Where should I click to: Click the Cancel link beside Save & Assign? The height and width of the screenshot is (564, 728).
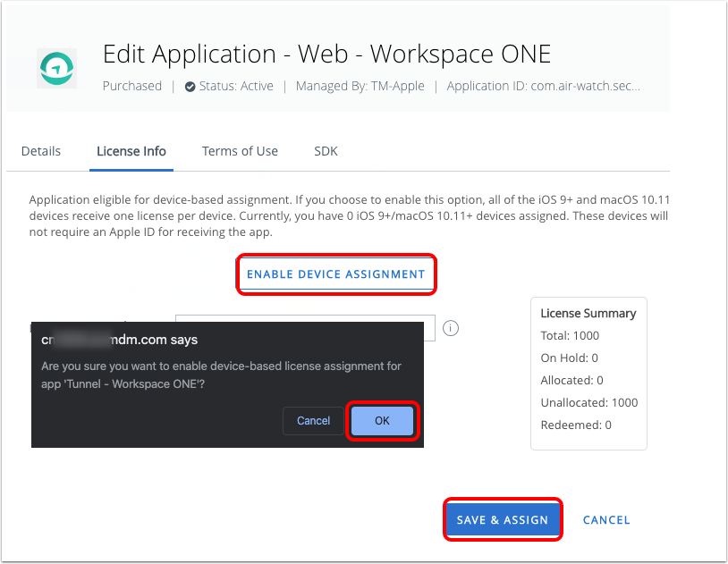(x=606, y=519)
